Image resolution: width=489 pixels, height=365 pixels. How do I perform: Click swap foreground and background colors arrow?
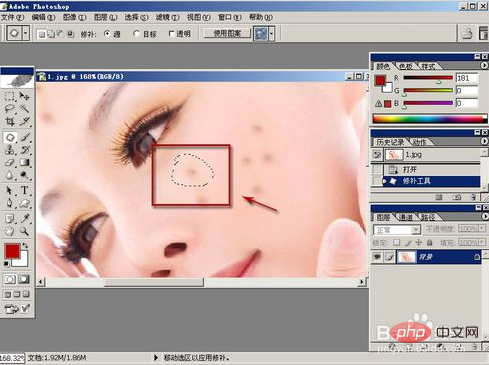click(25, 246)
